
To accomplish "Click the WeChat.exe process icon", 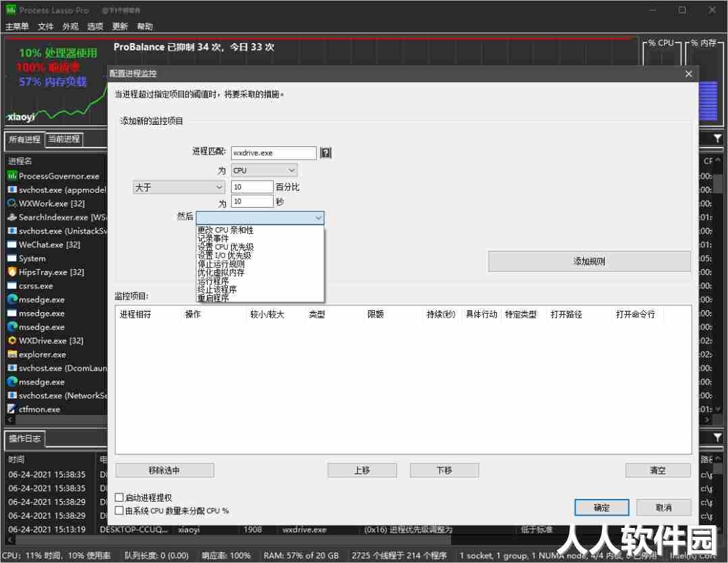I will tap(12, 244).
